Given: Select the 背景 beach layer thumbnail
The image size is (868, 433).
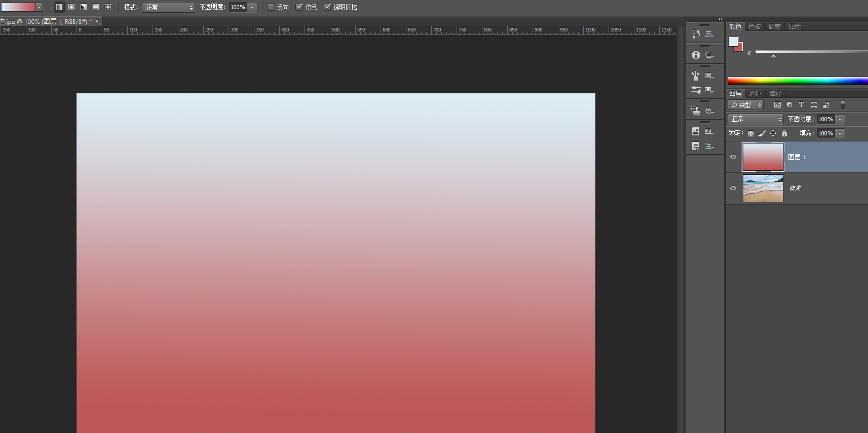Looking at the screenshot, I should pos(763,188).
